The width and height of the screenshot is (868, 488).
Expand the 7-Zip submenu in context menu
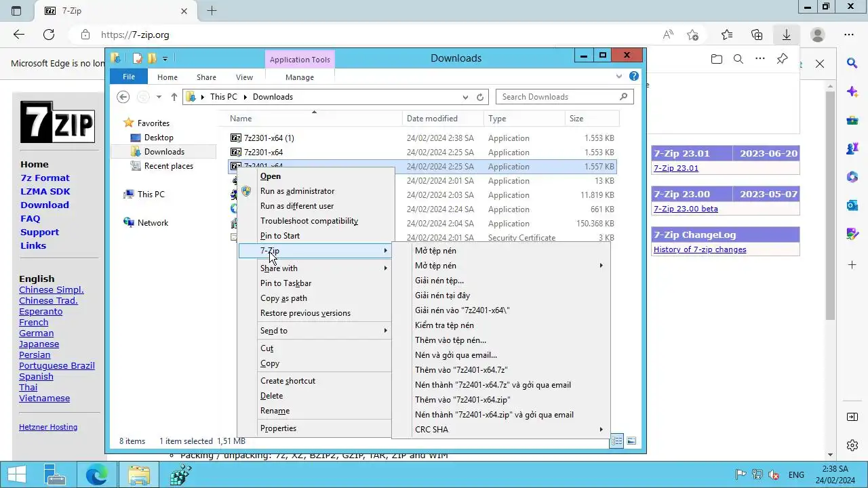[315, 251]
